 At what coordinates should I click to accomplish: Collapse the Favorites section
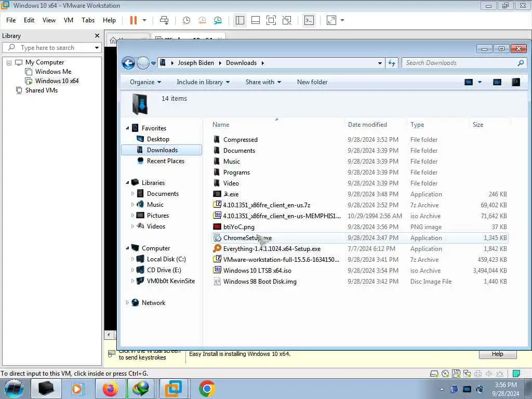(x=128, y=128)
